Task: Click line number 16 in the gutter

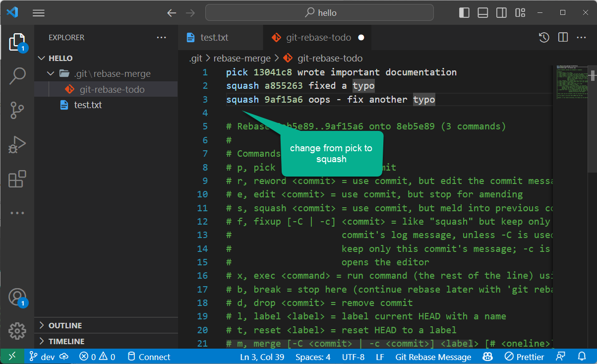Action: click(x=202, y=275)
